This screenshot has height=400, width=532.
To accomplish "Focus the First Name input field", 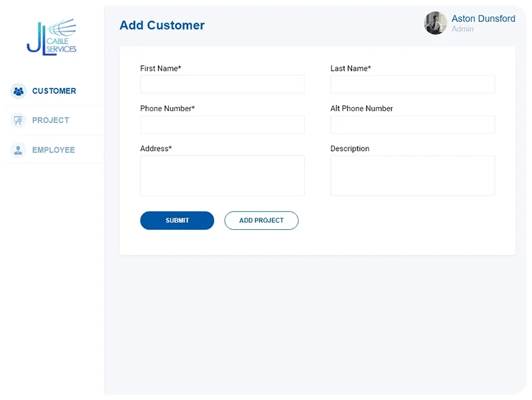I will coord(222,84).
